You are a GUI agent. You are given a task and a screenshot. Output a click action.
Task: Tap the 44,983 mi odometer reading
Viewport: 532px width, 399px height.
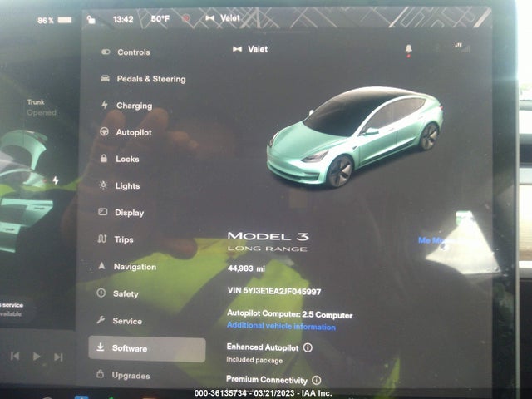pos(246,268)
